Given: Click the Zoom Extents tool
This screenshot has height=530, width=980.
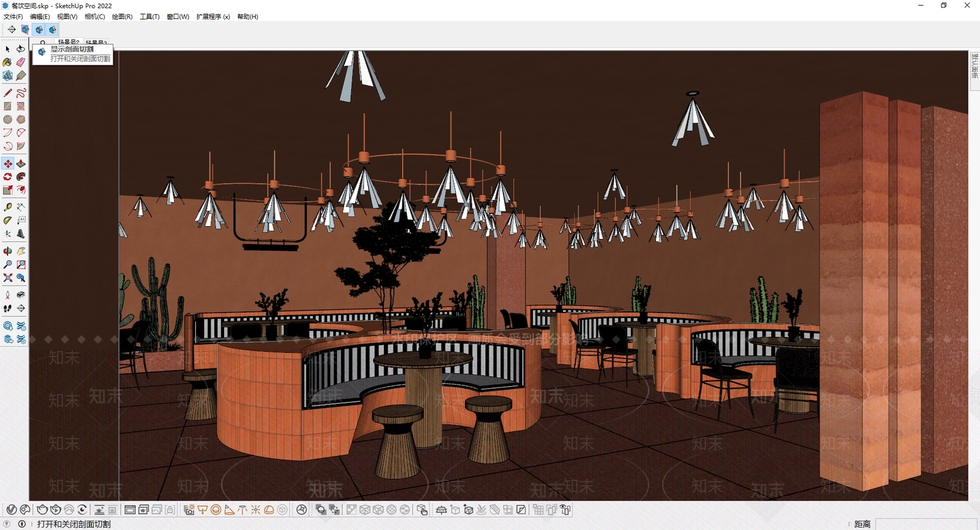Looking at the screenshot, I should [7, 278].
